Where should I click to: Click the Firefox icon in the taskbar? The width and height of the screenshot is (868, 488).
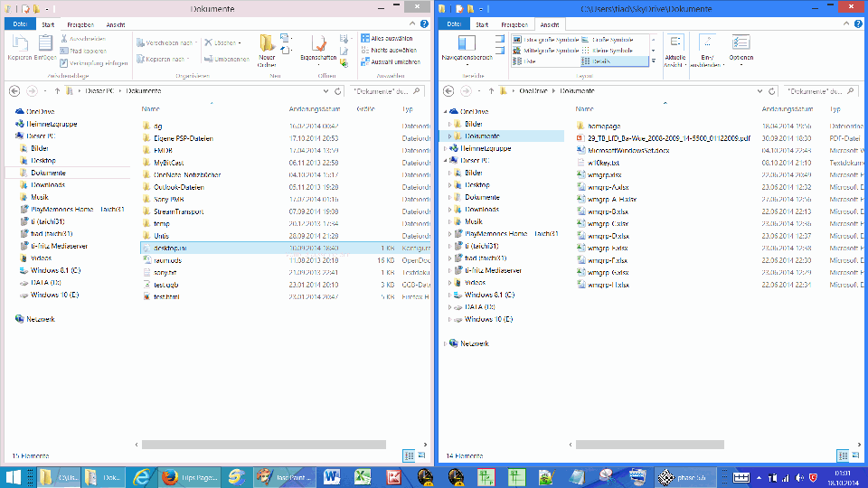click(168, 476)
